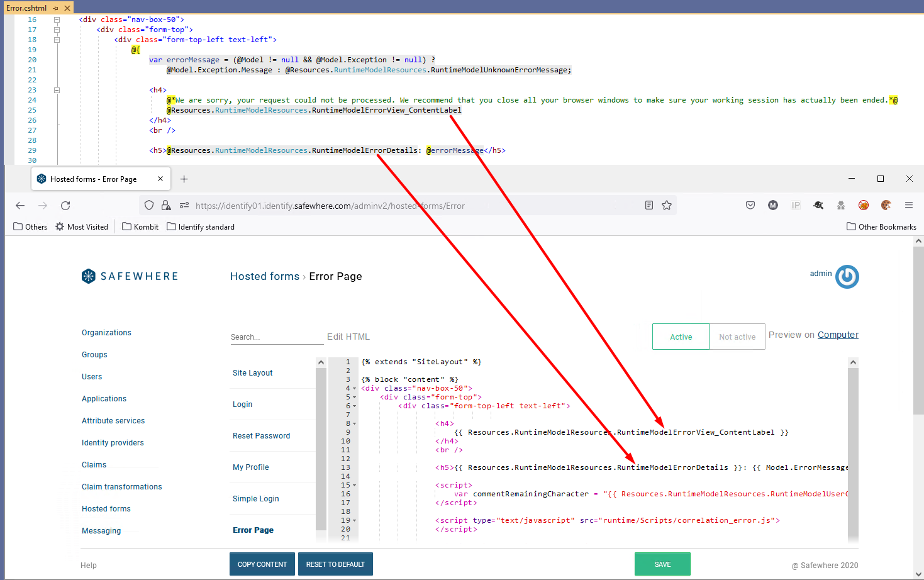This screenshot has height=580, width=924.
Task: Set the form to Active
Action: (681, 337)
